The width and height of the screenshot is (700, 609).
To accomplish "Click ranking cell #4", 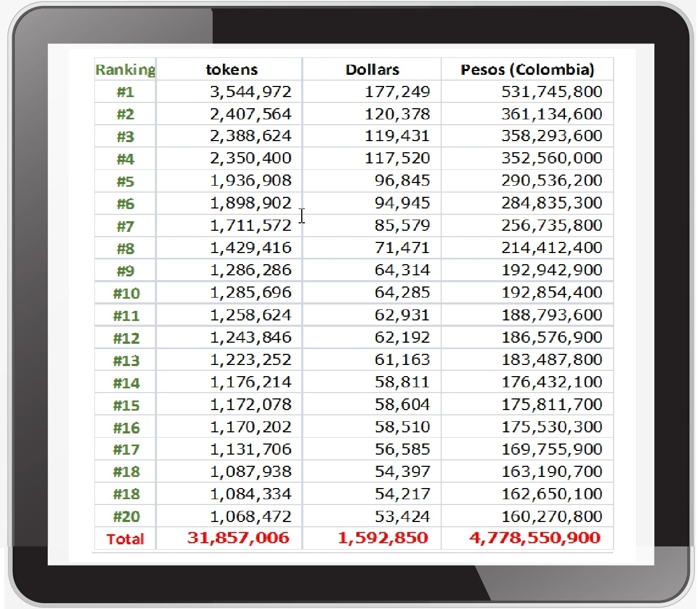I will [125, 159].
